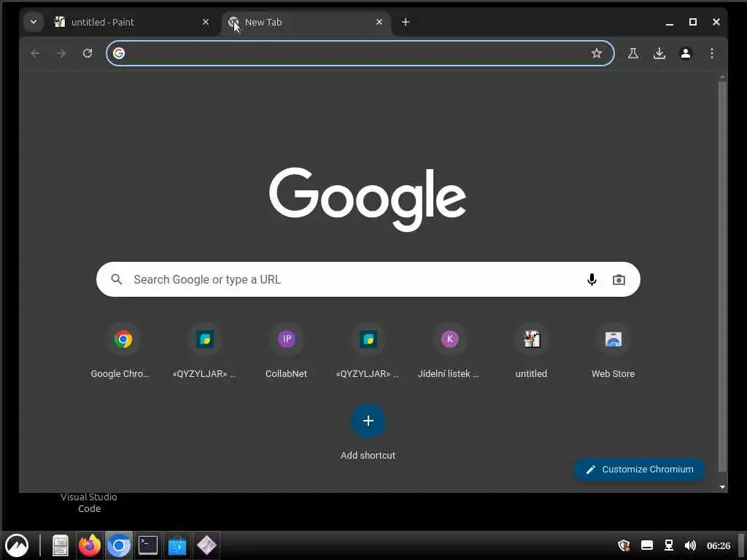Open the terminal from the taskbar

coord(147,545)
